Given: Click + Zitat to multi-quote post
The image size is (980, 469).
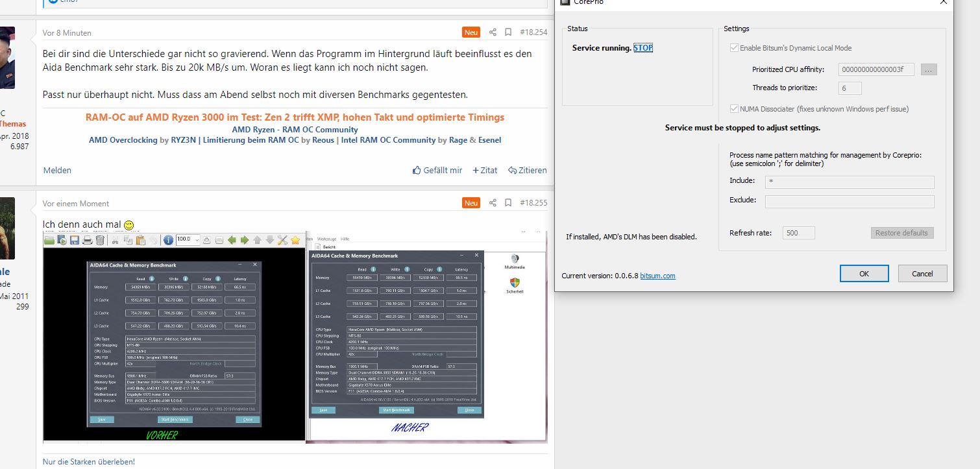Looking at the screenshot, I should [x=485, y=171].
